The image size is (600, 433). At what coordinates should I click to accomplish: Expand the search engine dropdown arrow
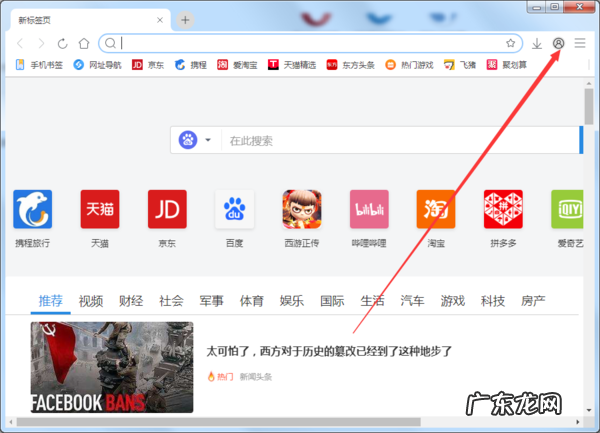(x=208, y=140)
